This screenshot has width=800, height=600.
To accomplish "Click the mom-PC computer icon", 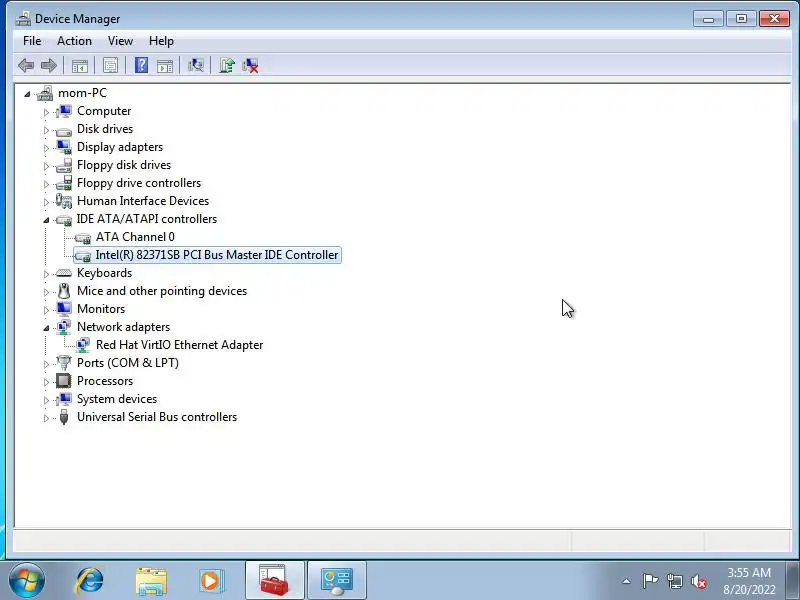I will click(45, 93).
